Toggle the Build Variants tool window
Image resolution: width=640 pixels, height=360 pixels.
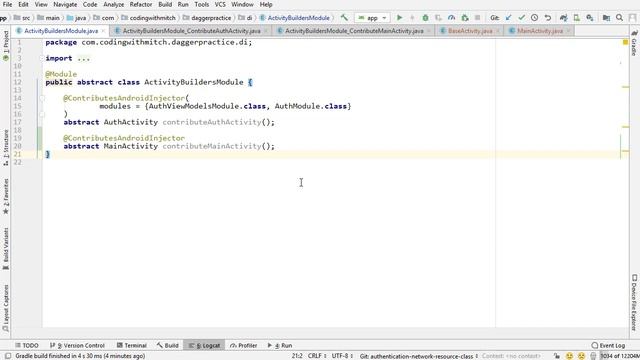[6, 248]
